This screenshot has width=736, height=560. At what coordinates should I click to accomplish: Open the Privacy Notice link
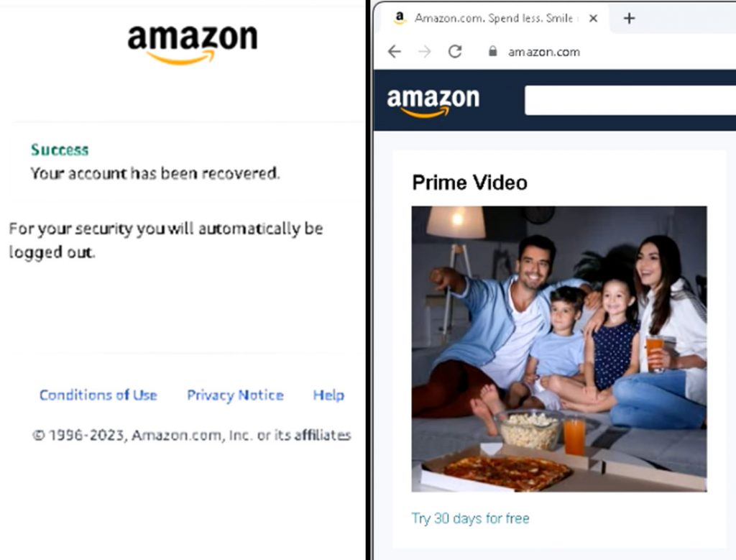click(235, 395)
